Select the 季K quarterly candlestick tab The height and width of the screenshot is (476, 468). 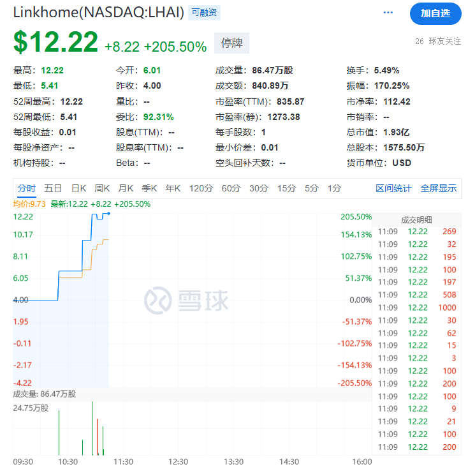(x=149, y=188)
